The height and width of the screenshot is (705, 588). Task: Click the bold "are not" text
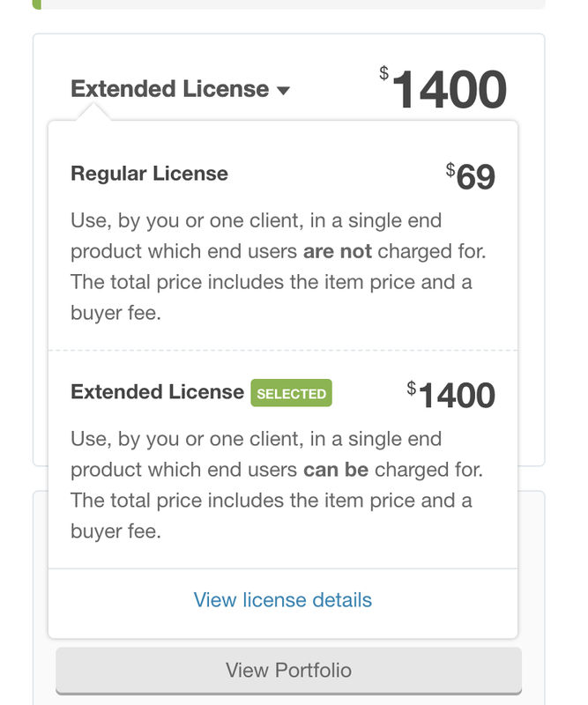[x=338, y=251]
